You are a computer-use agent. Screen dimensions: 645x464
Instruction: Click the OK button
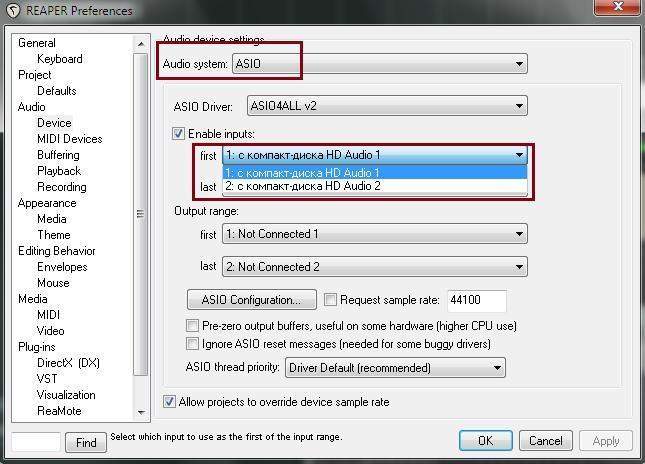486,441
